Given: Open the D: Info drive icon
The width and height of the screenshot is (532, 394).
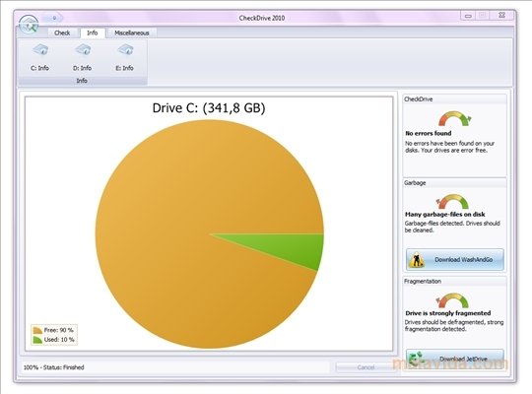Looking at the screenshot, I should click(82, 57).
